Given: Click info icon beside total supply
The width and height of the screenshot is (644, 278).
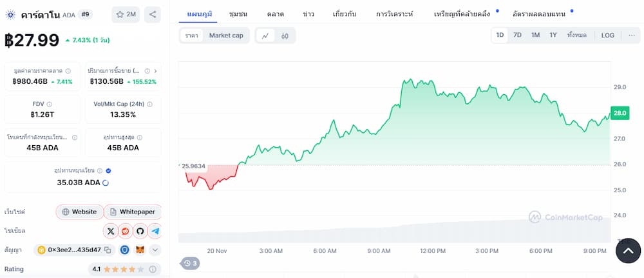Looking at the screenshot, I should [75, 137].
